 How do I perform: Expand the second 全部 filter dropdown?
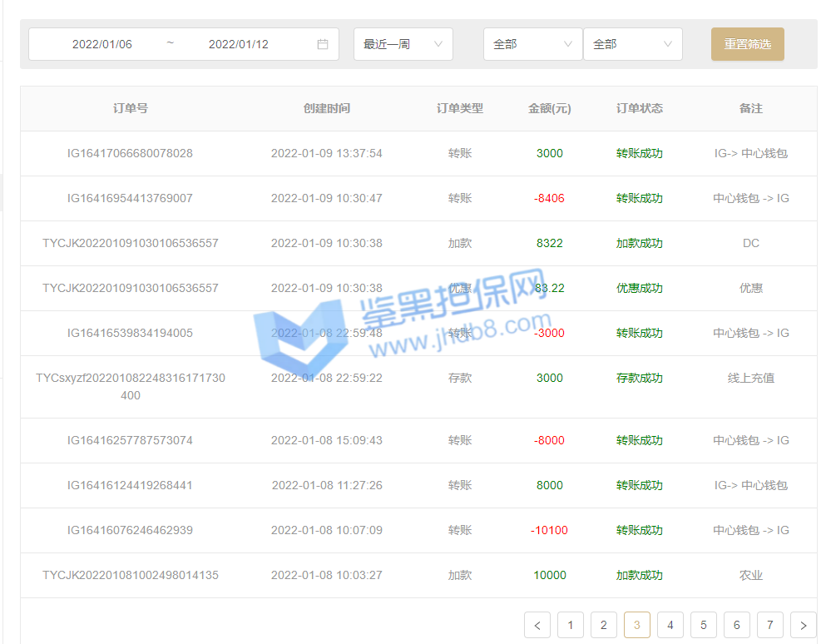tap(632, 44)
